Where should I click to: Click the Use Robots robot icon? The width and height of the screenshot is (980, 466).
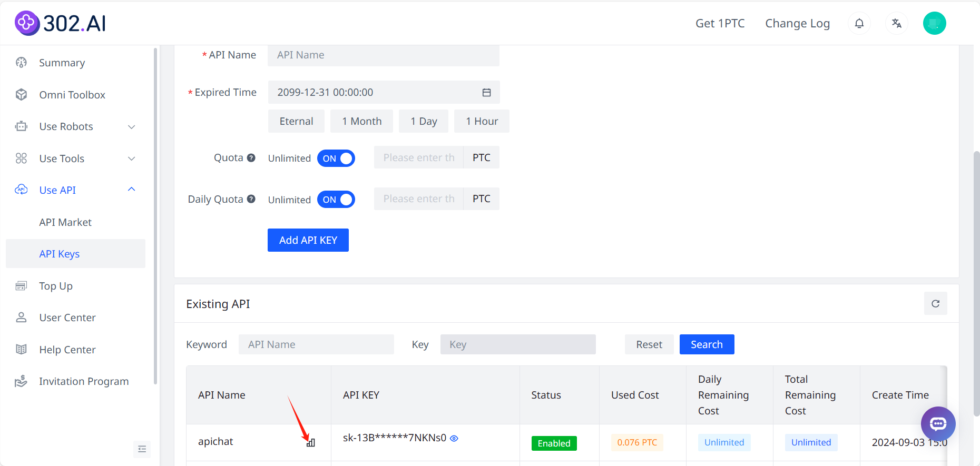pyautogui.click(x=21, y=126)
